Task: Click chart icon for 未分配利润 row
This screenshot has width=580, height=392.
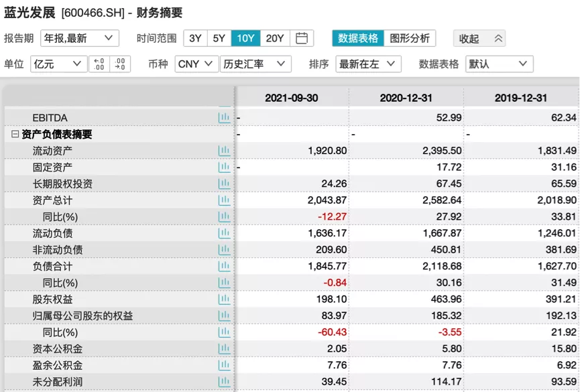Action: click(224, 382)
